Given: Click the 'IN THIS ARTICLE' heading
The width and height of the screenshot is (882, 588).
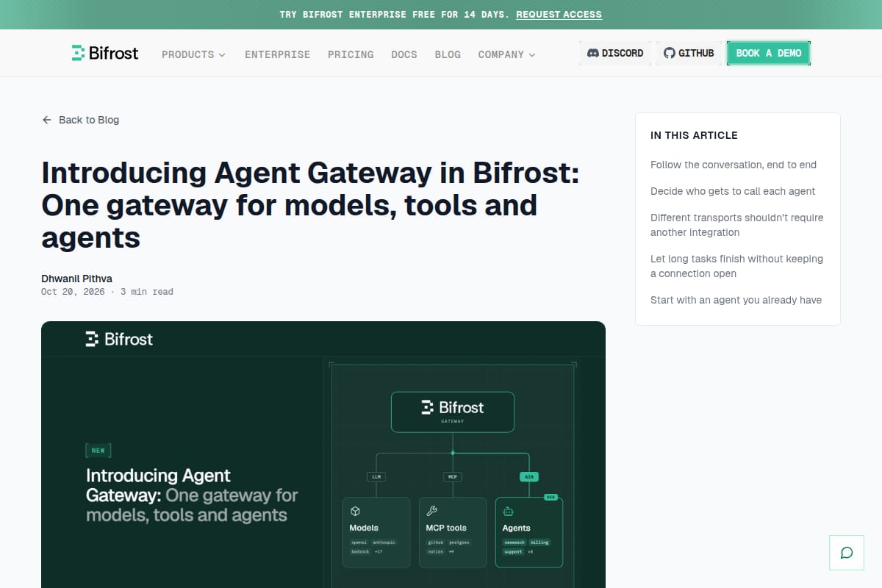Looking at the screenshot, I should point(694,135).
